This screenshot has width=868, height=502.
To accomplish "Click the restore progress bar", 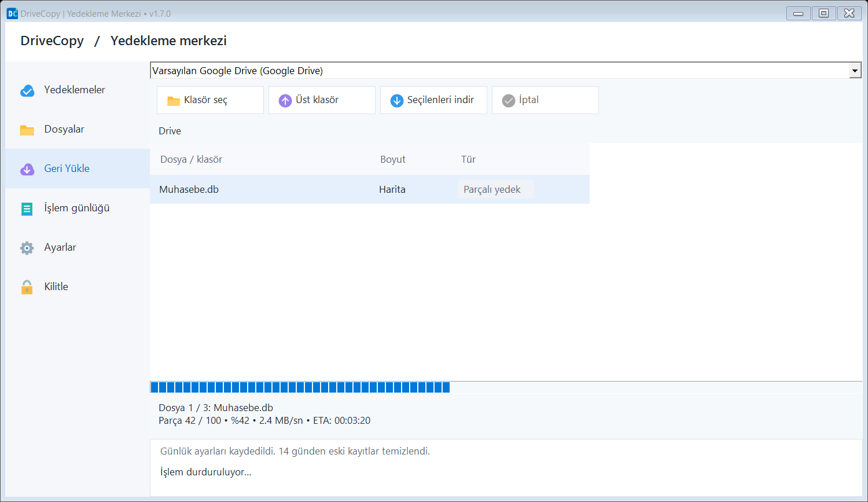I will coord(506,387).
